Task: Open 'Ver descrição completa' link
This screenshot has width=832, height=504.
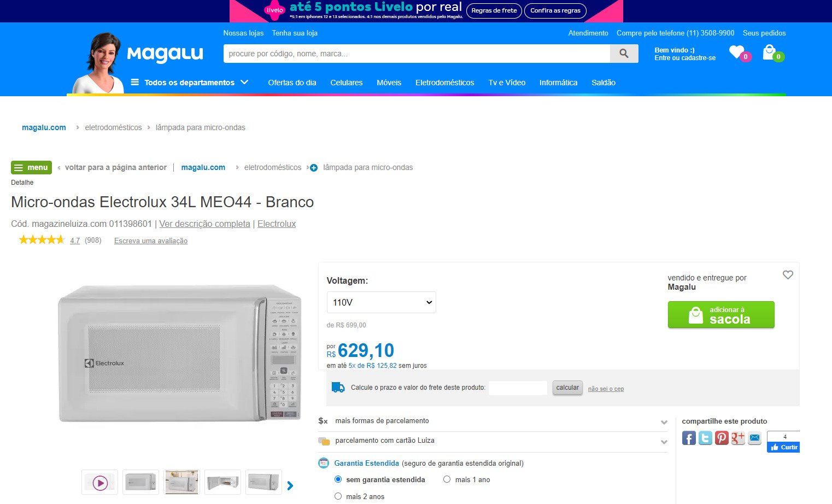Action: (x=204, y=224)
